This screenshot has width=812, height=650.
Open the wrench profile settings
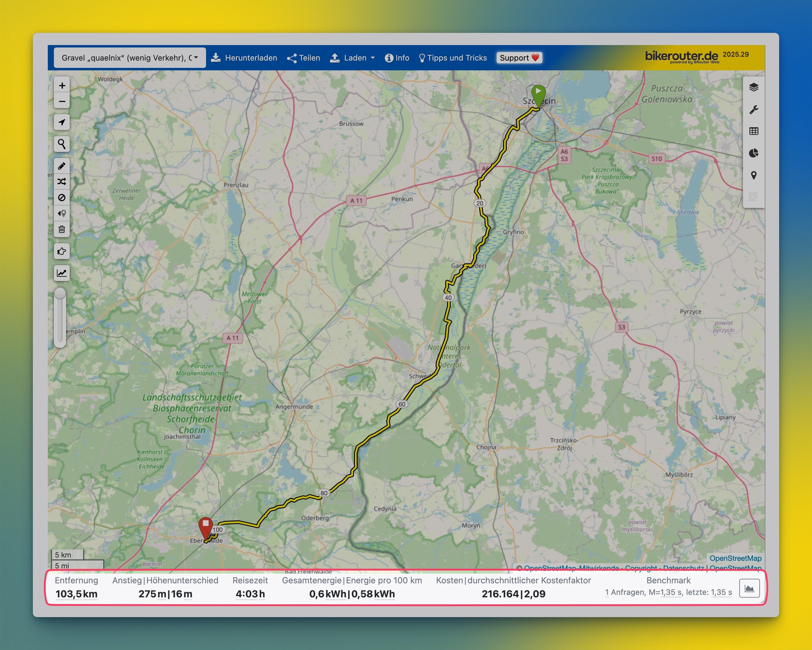[754, 110]
